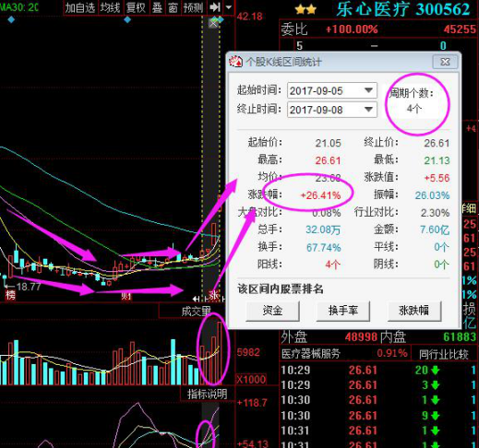Screen dimensions: 490x448
Task: Click the X icon above the selected interval
Action: pyautogui.click(x=213, y=23)
